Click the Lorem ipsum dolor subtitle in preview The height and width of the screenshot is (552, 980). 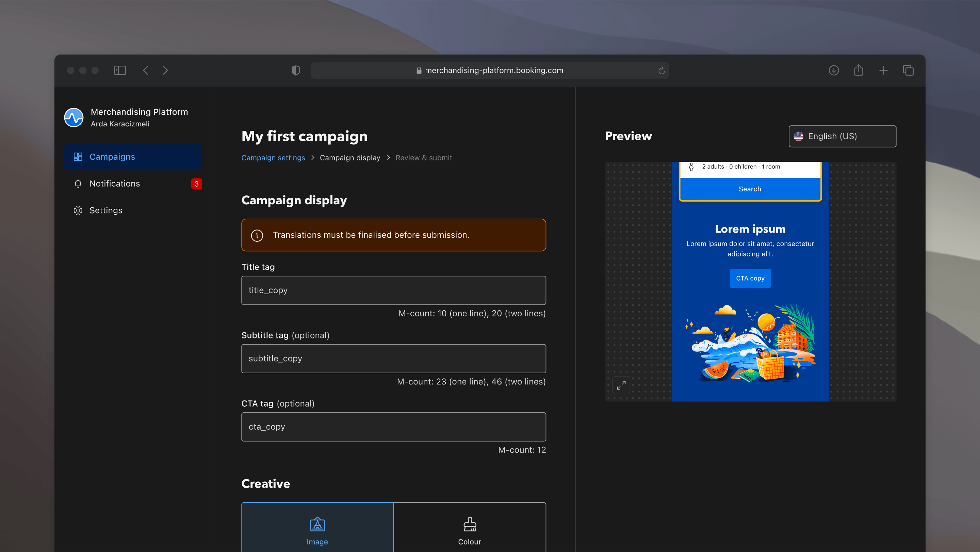(750, 249)
